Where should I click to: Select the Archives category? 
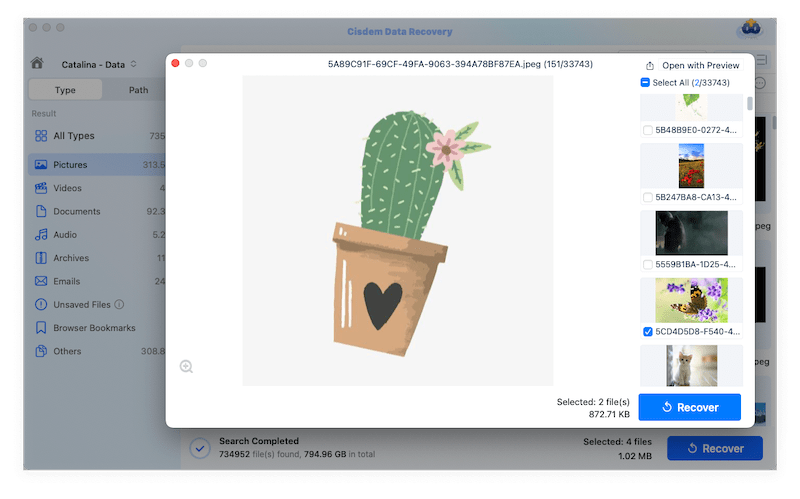click(x=97, y=258)
